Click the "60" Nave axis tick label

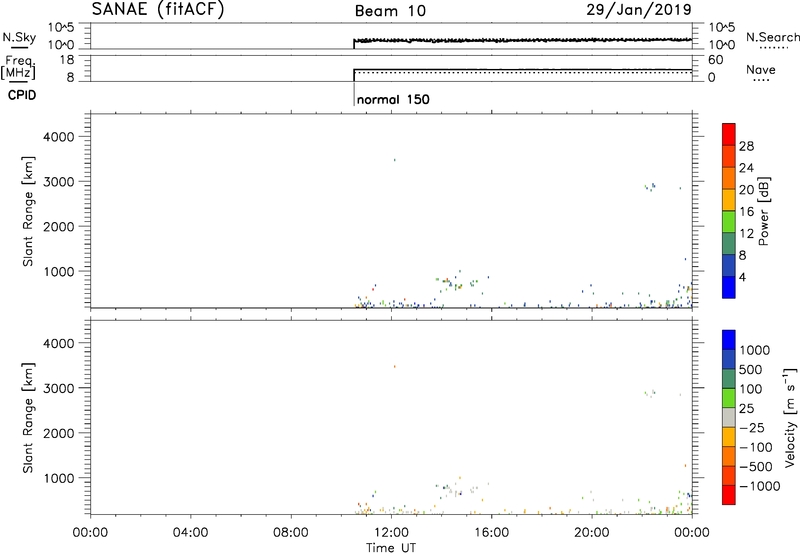715,60
